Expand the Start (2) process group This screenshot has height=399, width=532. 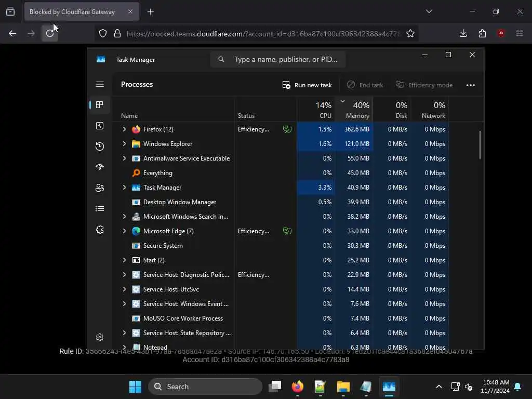click(124, 260)
